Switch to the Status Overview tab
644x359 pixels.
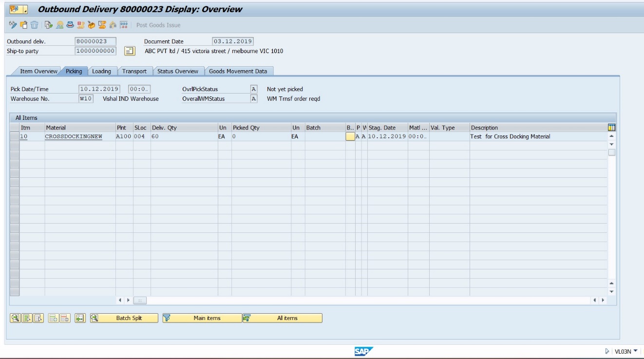point(178,71)
